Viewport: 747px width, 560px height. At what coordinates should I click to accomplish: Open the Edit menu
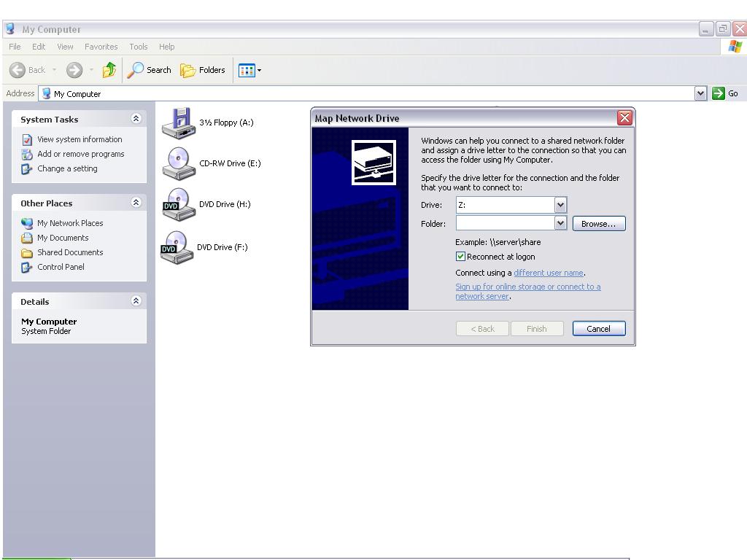pyautogui.click(x=39, y=47)
